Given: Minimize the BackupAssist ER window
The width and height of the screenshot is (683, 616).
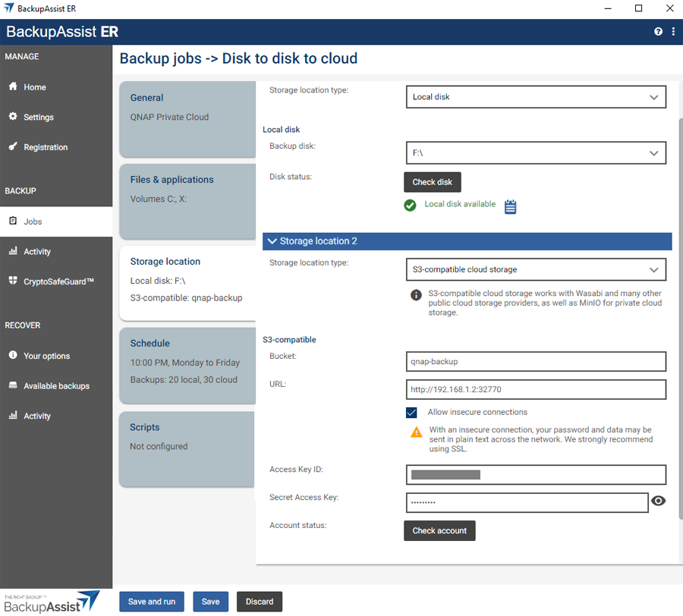Looking at the screenshot, I should pyautogui.click(x=608, y=8).
